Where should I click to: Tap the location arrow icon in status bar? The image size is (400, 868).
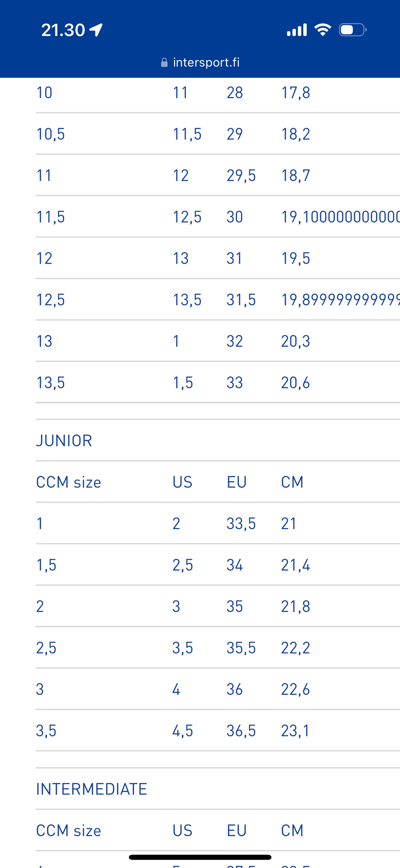point(96,30)
